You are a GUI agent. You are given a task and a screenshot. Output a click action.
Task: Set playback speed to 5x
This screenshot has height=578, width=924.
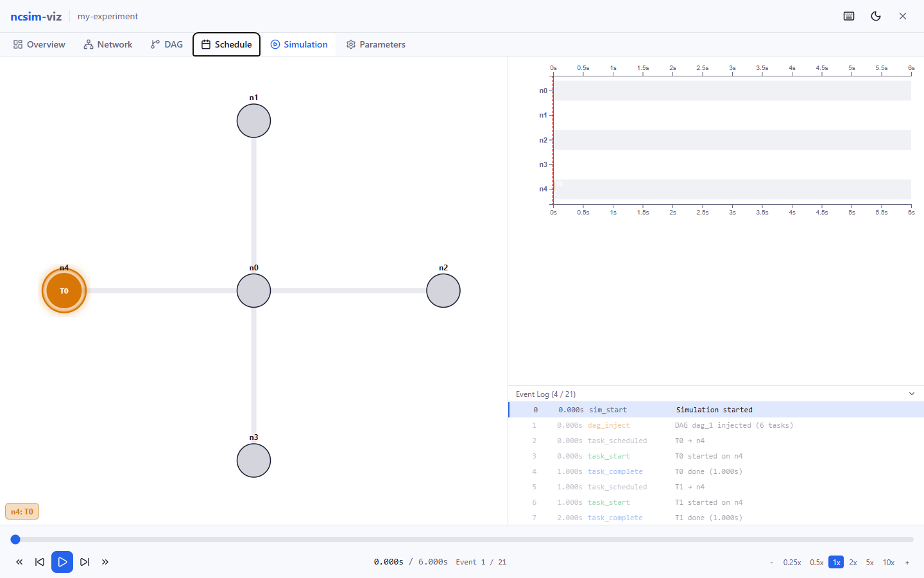pos(870,563)
